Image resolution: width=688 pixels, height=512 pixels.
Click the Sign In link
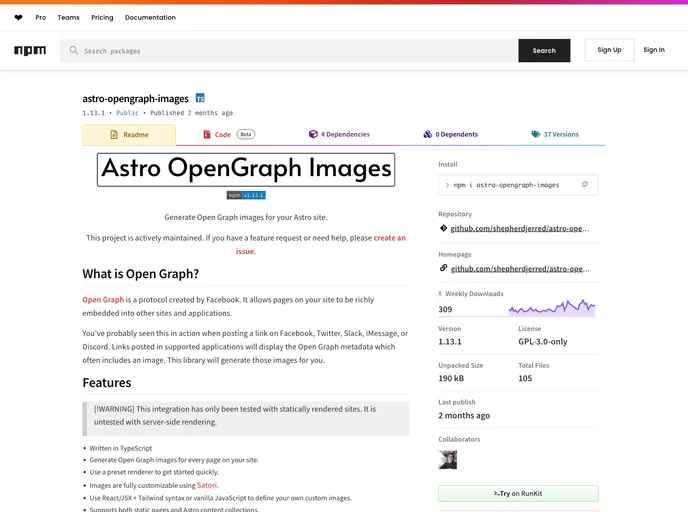[x=654, y=50]
